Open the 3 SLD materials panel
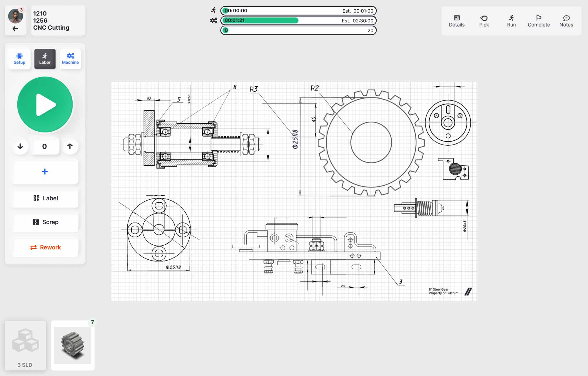The width and height of the screenshot is (588, 376). pyautogui.click(x=25, y=345)
